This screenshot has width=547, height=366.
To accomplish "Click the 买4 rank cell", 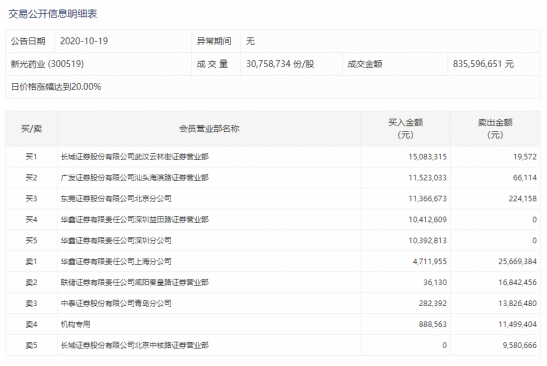I will [31, 220].
